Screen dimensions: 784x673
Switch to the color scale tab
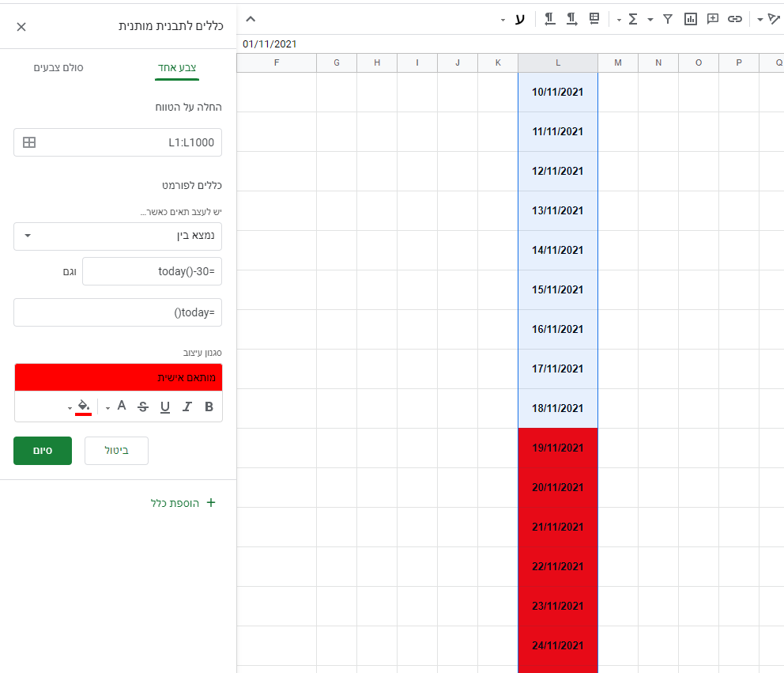(x=58, y=67)
